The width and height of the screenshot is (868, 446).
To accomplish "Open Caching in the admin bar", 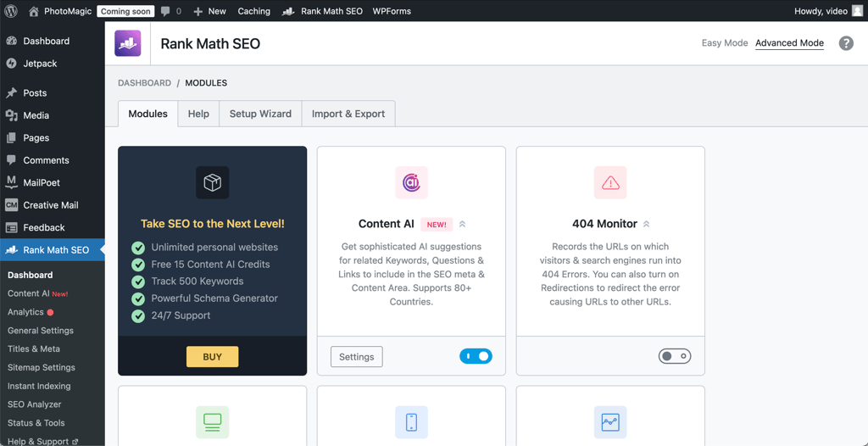I will (x=254, y=11).
